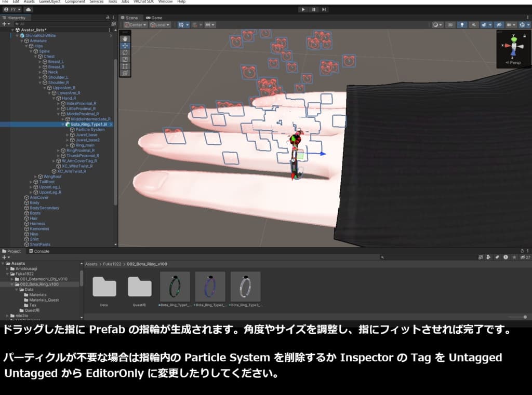Open the Window menu

[x=165, y=2]
